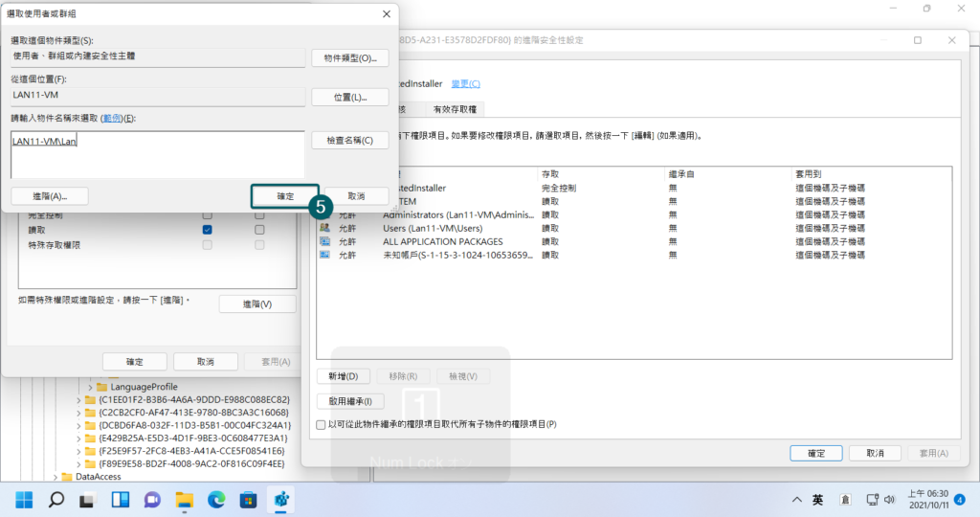
Task: Launch the Teams Chat taskbar icon
Action: point(152,500)
